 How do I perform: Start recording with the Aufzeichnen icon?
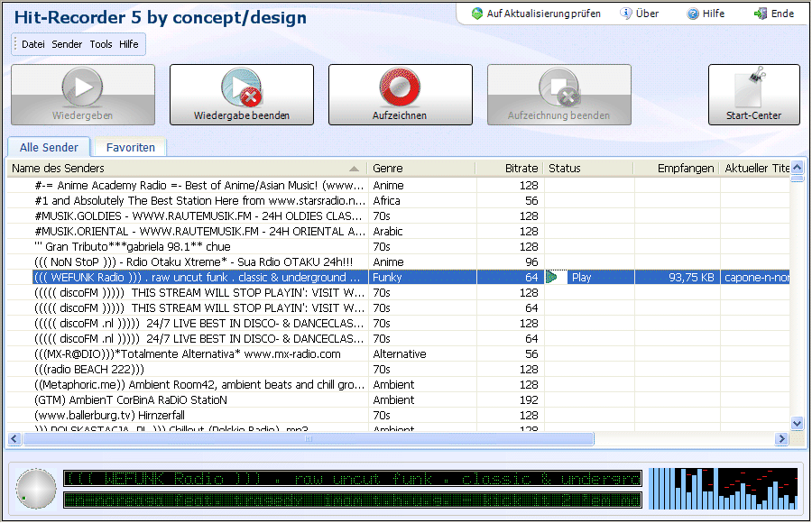(x=400, y=88)
